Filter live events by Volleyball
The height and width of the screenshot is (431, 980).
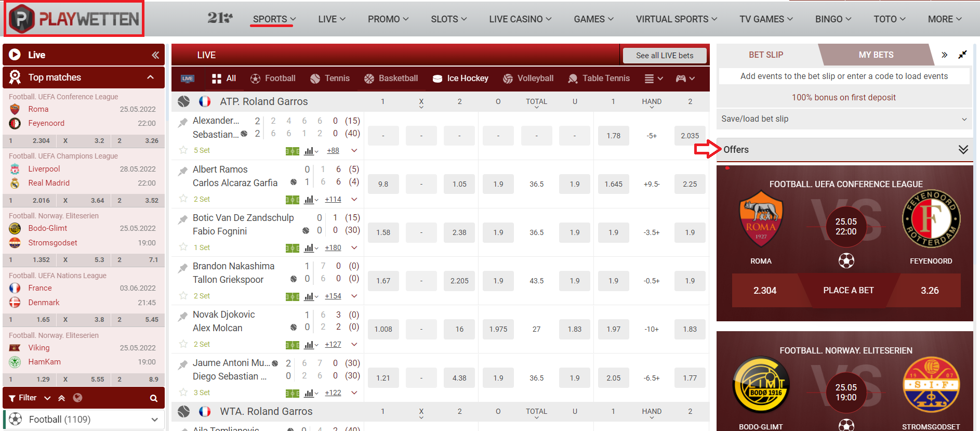528,79
